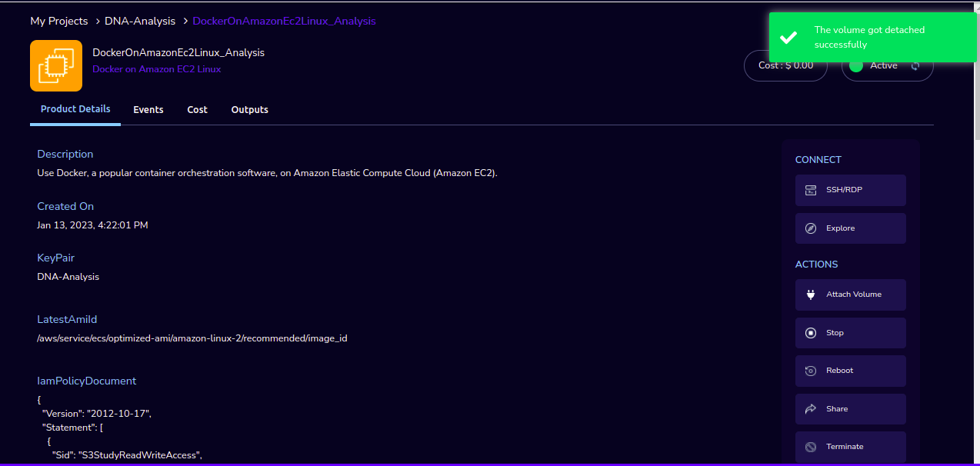Open DNA-Analysis breadcrumb link
The width and height of the screenshot is (980, 466).
pos(140,22)
